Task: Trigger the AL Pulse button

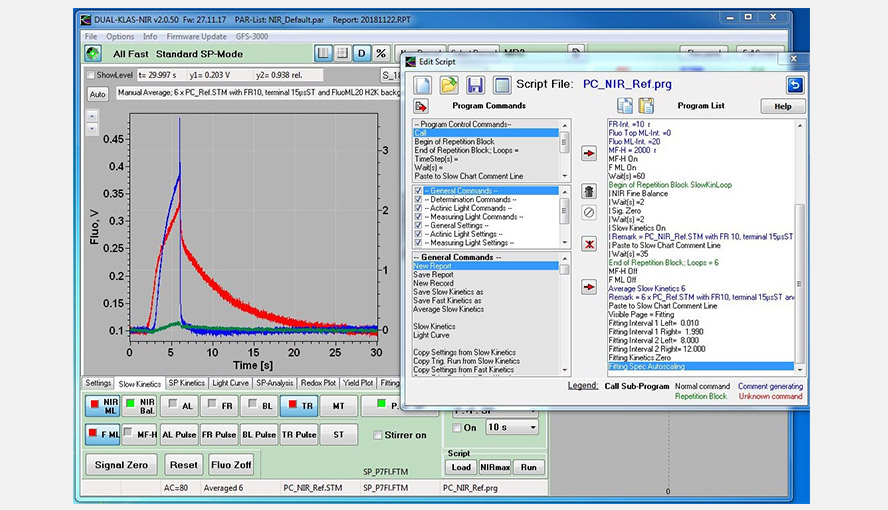Action: point(179,435)
